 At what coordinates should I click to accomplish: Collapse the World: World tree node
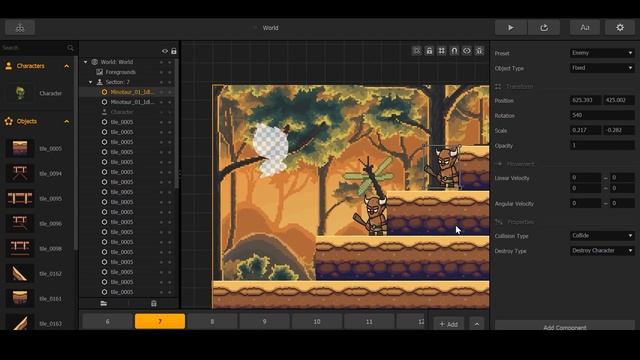(x=86, y=62)
